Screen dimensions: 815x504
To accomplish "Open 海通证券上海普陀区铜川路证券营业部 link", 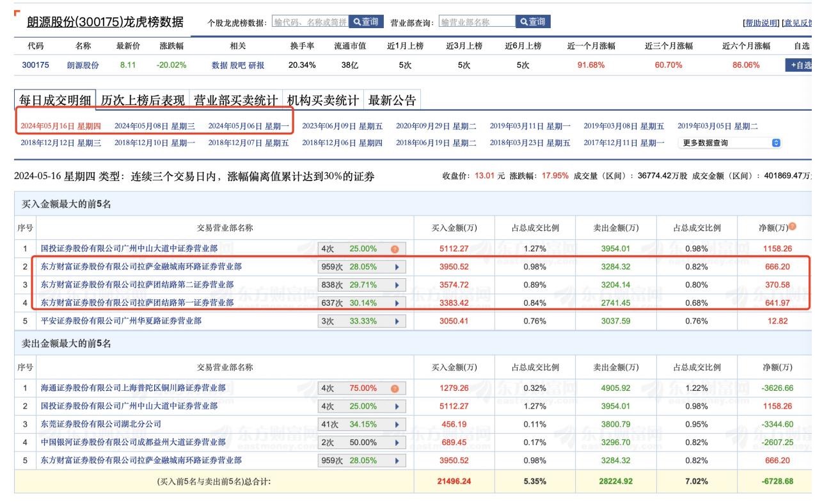I will (133, 388).
